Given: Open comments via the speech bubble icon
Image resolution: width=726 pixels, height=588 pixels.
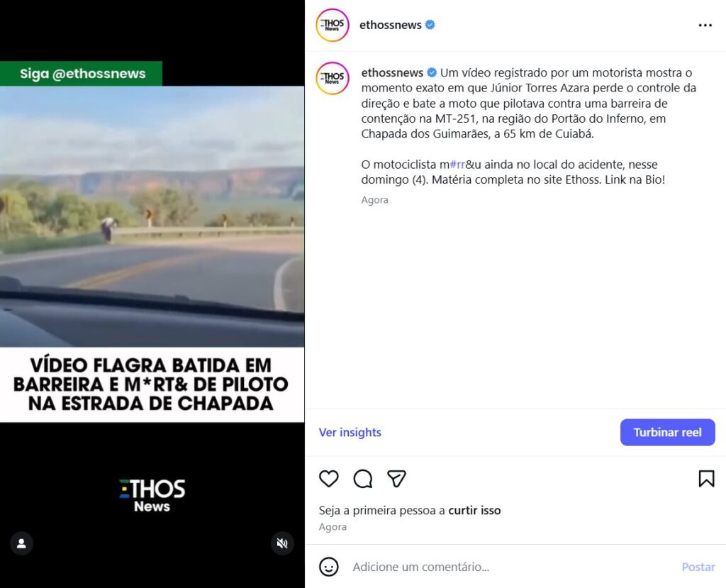Looking at the screenshot, I should [363, 479].
